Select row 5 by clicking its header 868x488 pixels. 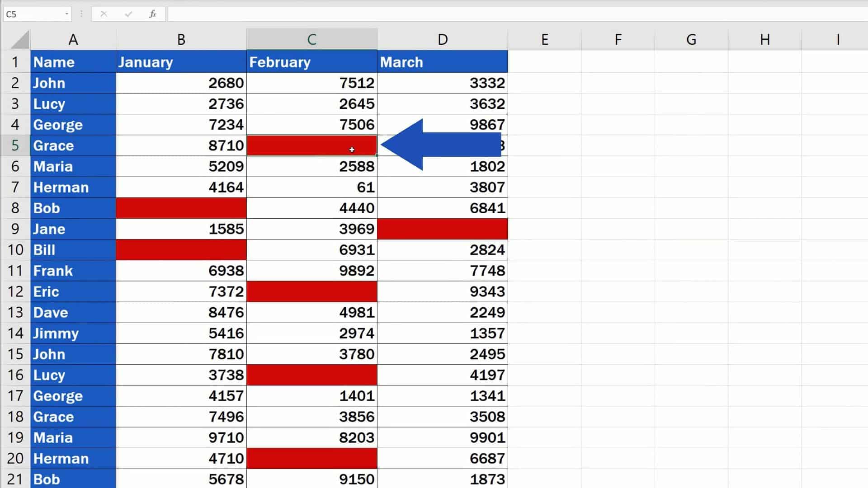[x=15, y=145]
